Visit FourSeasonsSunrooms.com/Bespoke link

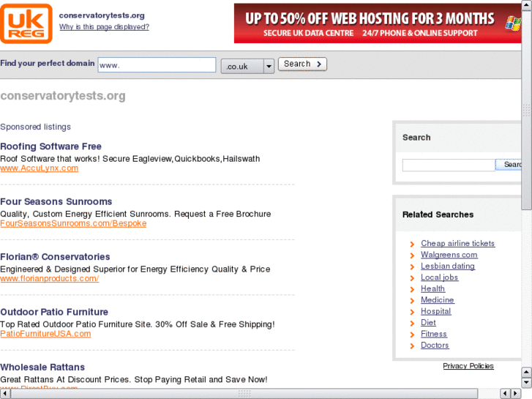click(73, 223)
